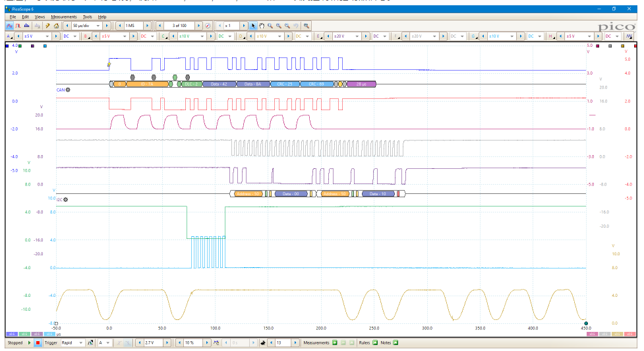Switch to Persistence Mode icon
This screenshot has width=644, height=351.
[x=18, y=26]
